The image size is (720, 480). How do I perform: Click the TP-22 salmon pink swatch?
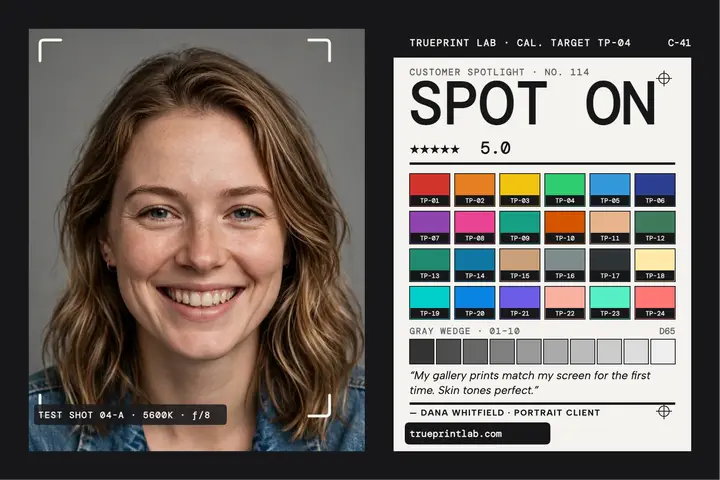point(565,303)
